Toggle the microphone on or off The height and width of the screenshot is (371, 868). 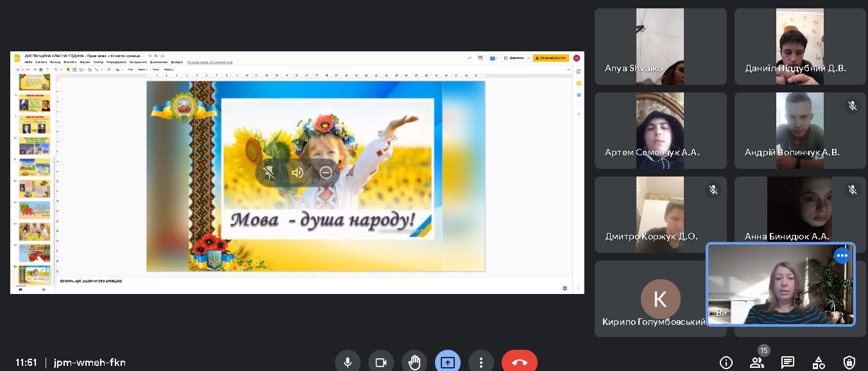click(x=348, y=363)
